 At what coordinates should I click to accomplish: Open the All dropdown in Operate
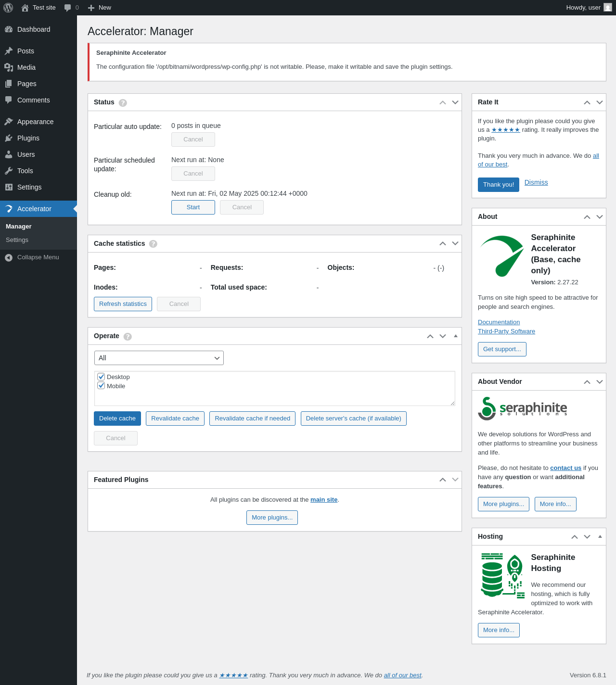[159, 358]
